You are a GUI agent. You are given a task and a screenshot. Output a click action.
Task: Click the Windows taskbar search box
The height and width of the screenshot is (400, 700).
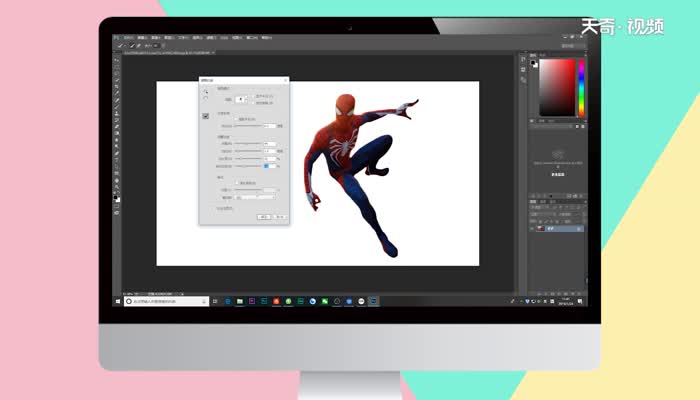point(167,301)
